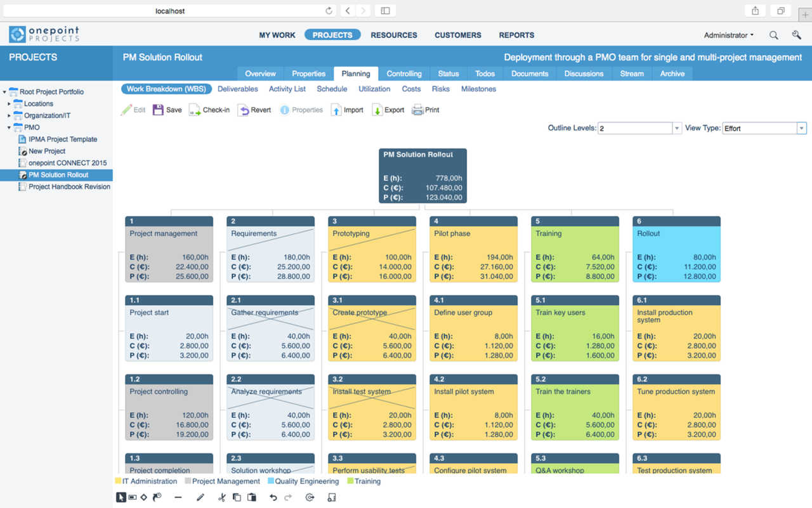Click the pencil tool in bottom toolbar
Image resolution: width=812 pixels, height=508 pixels.
[200, 497]
